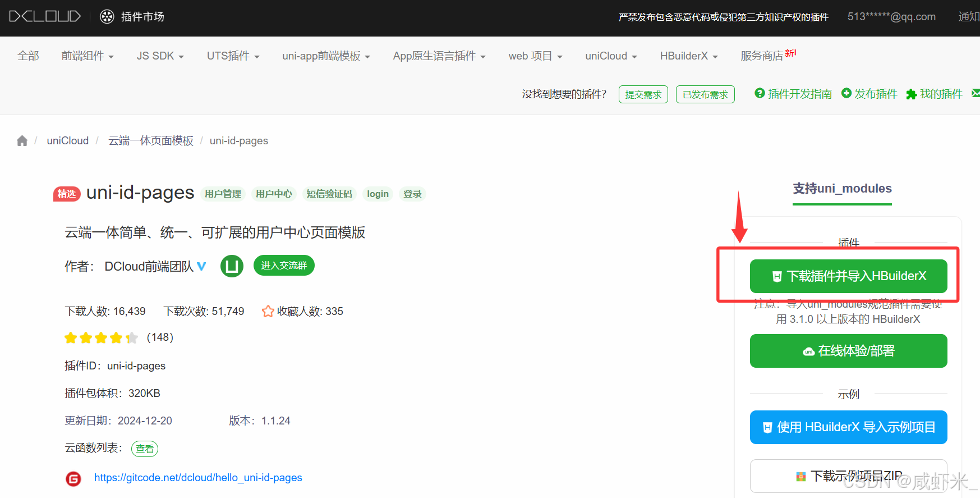980x498 pixels.
Task: Click the red GitCode G icon
Action: tap(73, 478)
